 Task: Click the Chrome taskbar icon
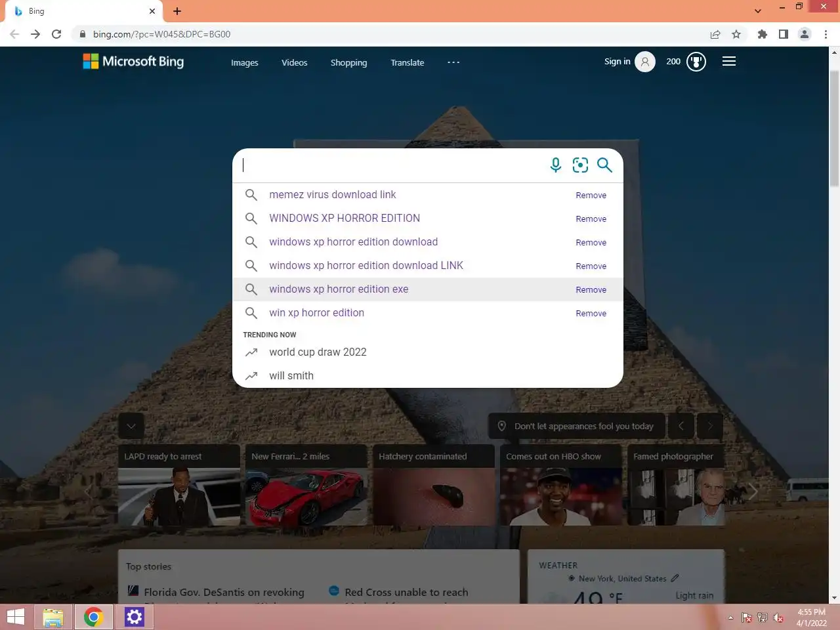pyautogui.click(x=94, y=617)
